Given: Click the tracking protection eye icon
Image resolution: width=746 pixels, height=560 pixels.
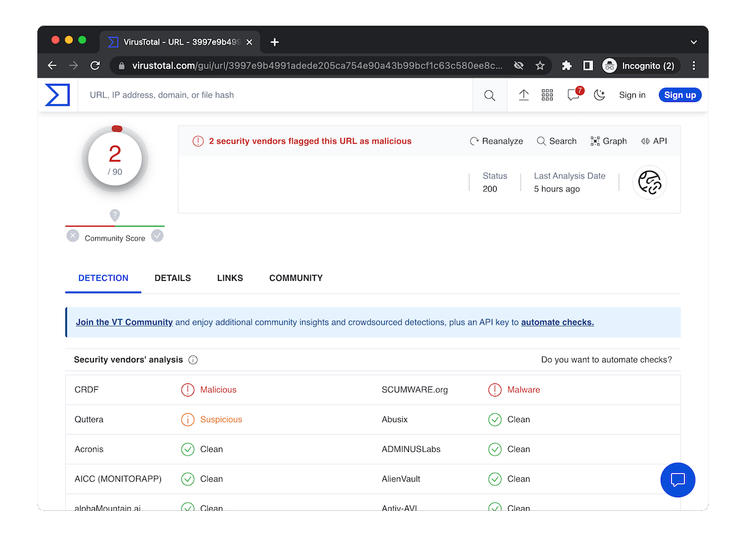Looking at the screenshot, I should pos(518,65).
